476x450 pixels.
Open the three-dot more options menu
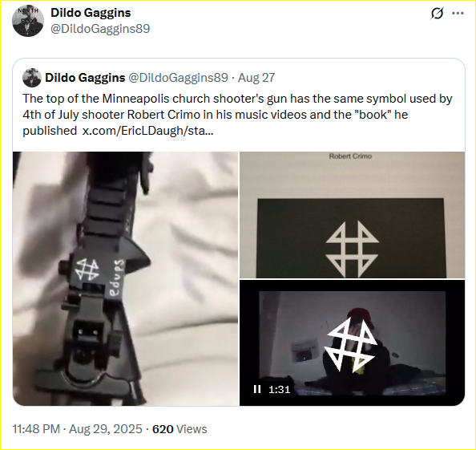click(x=458, y=14)
